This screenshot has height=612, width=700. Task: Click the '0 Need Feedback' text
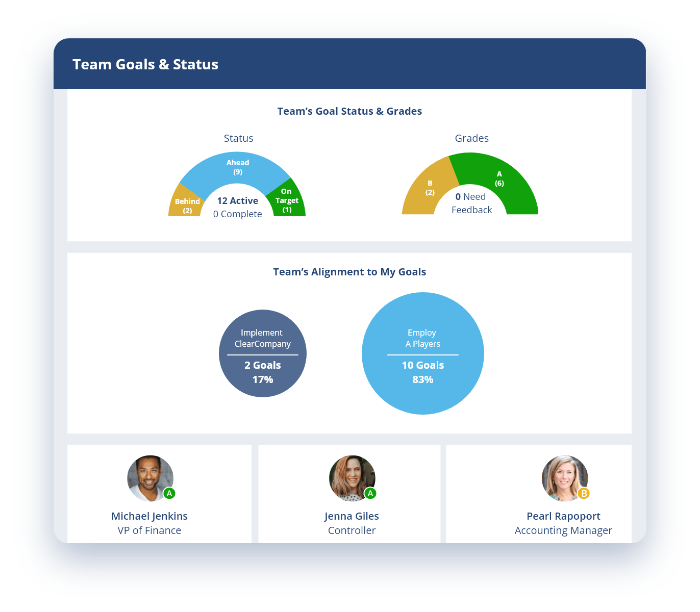pyautogui.click(x=471, y=203)
